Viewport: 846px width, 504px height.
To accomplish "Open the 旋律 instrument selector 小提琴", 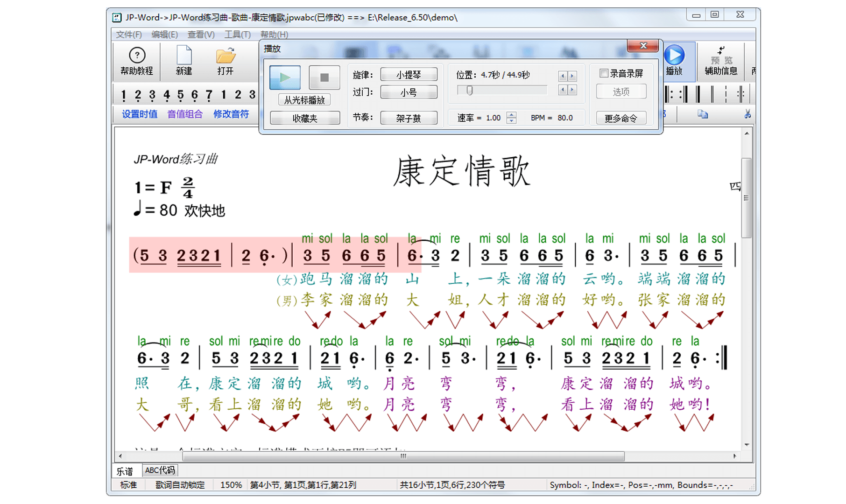I will pos(409,75).
